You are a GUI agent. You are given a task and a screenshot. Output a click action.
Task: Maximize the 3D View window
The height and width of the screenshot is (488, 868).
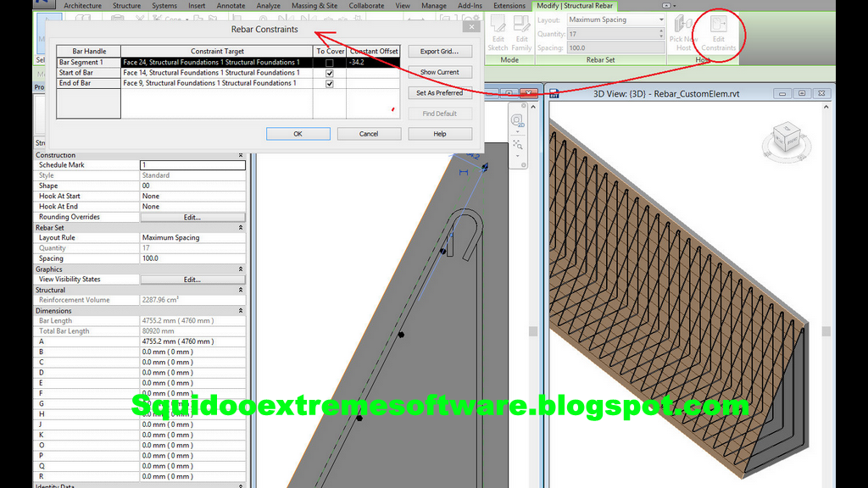click(802, 93)
